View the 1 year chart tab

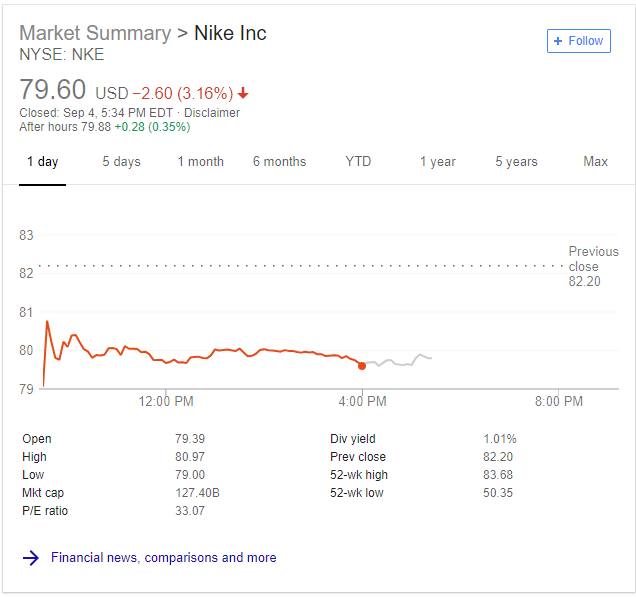(x=438, y=162)
